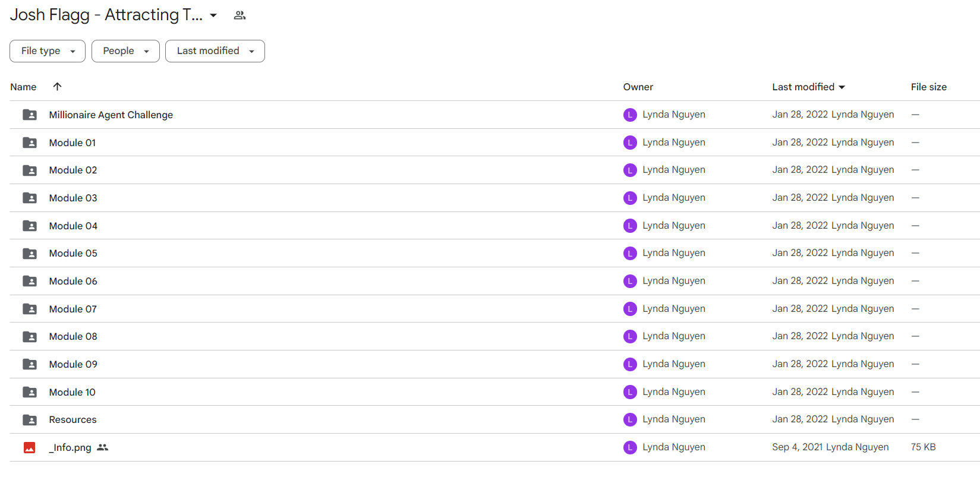Click the Module 01 folder icon
Image resolution: width=980 pixels, height=496 pixels.
pos(30,143)
